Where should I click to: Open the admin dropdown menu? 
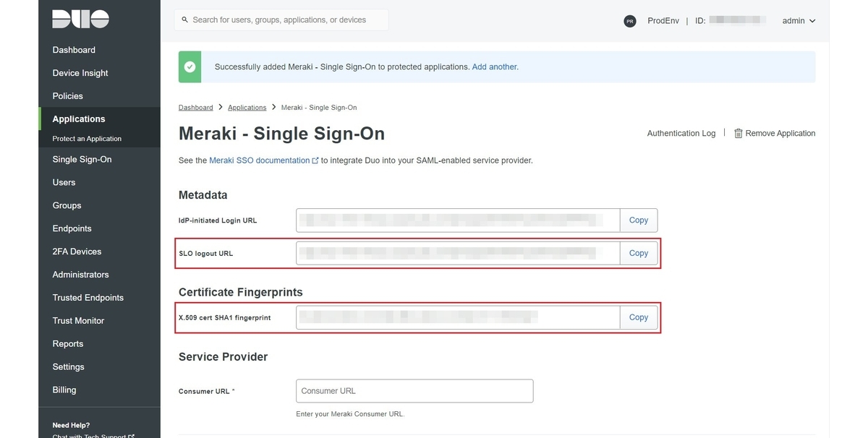(x=799, y=21)
